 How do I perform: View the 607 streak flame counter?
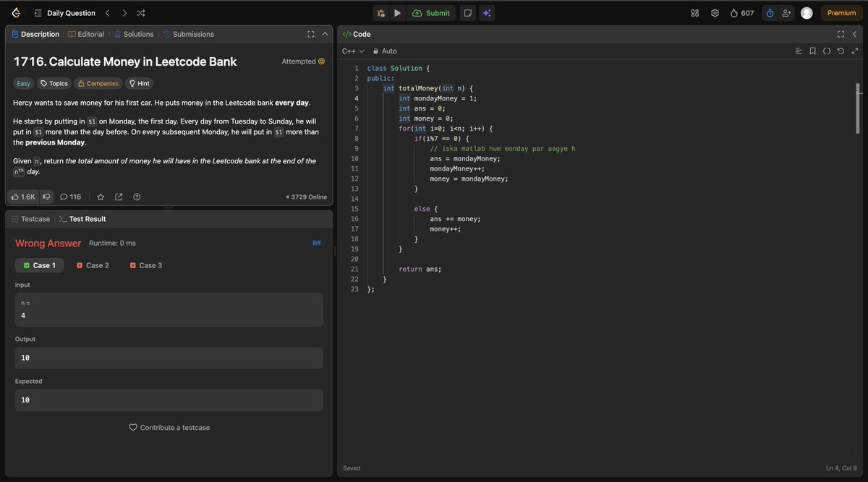pyautogui.click(x=742, y=13)
